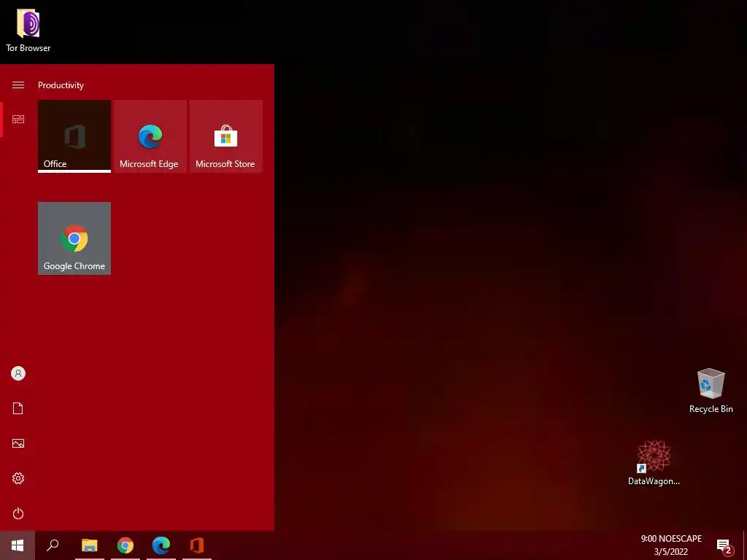
Task: Open Office from the taskbar
Action: [x=197, y=545]
